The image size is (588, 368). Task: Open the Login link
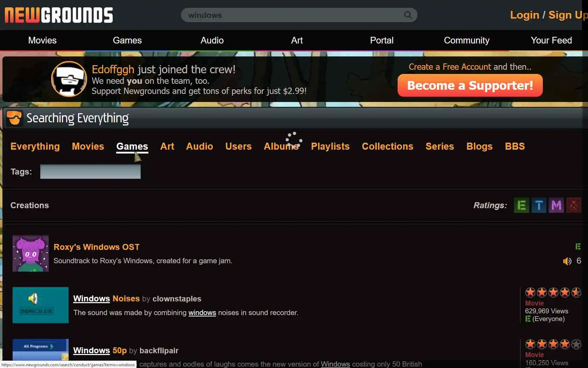(524, 15)
